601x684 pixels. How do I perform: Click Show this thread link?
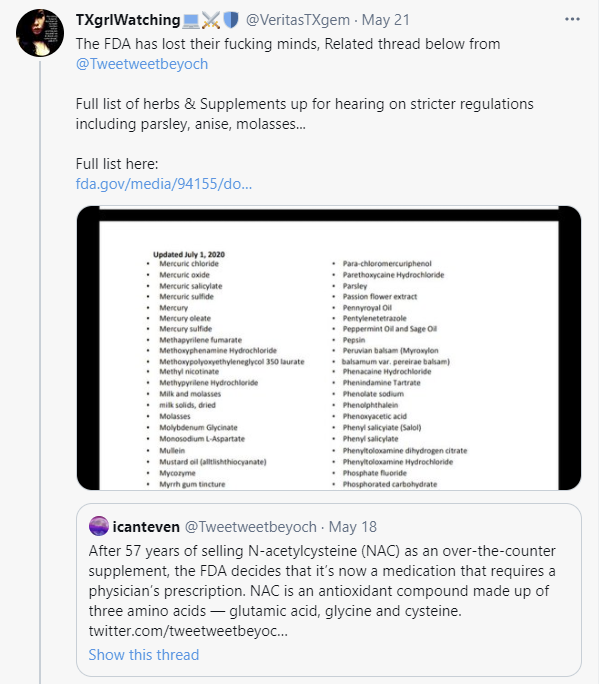143,655
